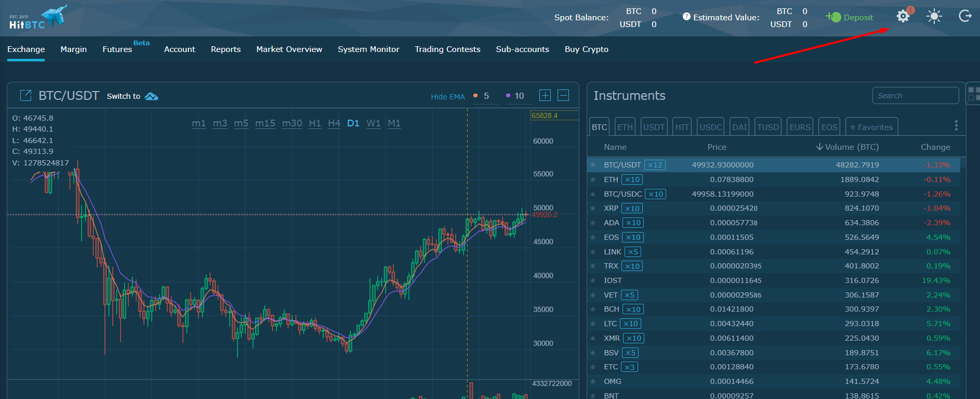Select the USDT instruments tab

[x=654, y=127]
